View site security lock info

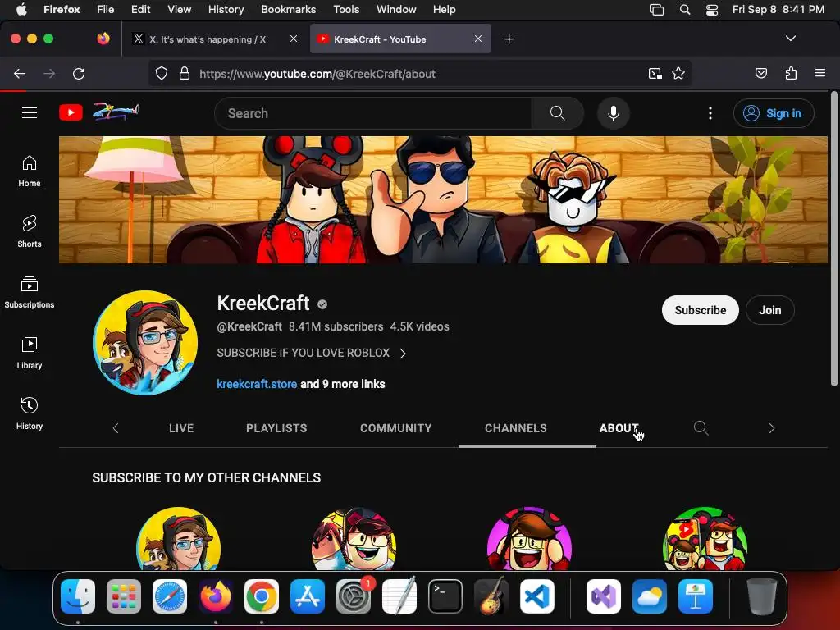pyautogui.click(x=185, y=73)
